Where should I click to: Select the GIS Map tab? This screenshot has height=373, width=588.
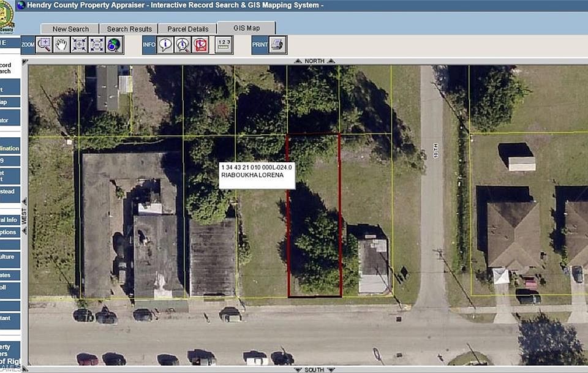pyautogui.click(x=246, y=28)
